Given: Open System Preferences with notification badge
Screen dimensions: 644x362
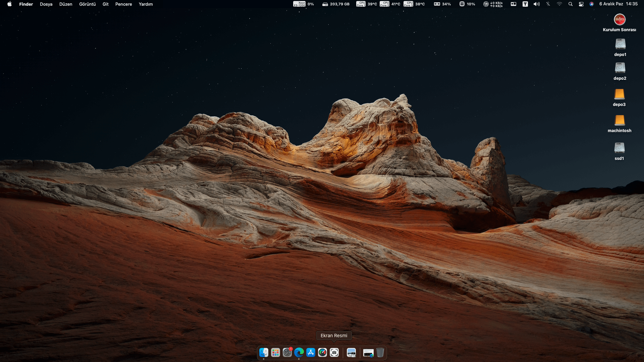Looking at the screenshot, I should coord(287,353).
